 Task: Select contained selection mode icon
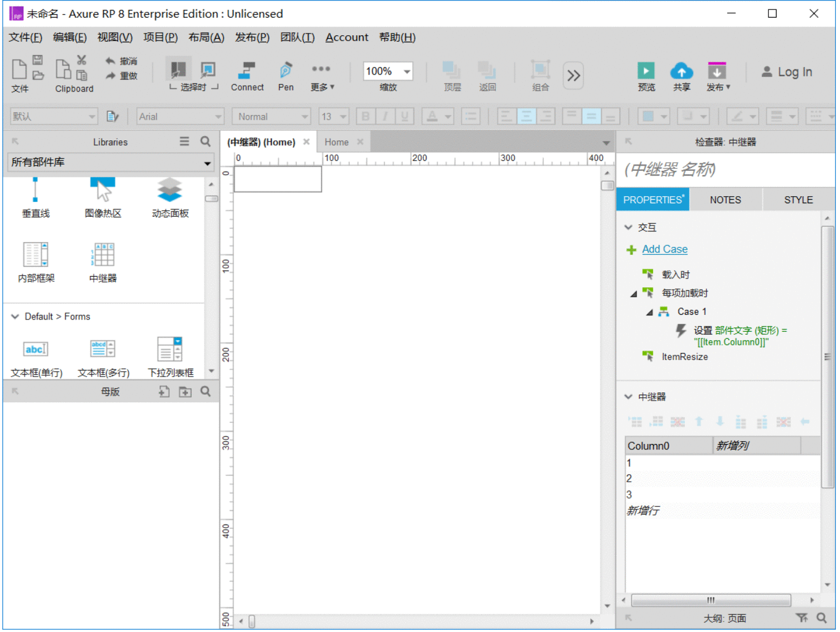click(207, 70)
